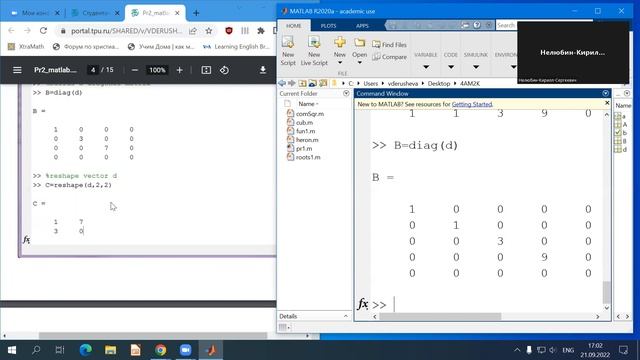Expand the SIMULINK section dropdown
The width and height of the screenshot is (640, 360).
tap(476, 67)
